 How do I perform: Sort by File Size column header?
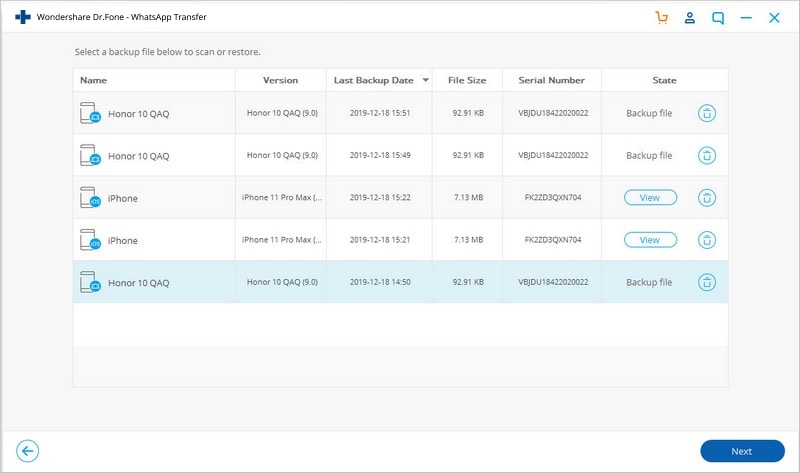467,80
